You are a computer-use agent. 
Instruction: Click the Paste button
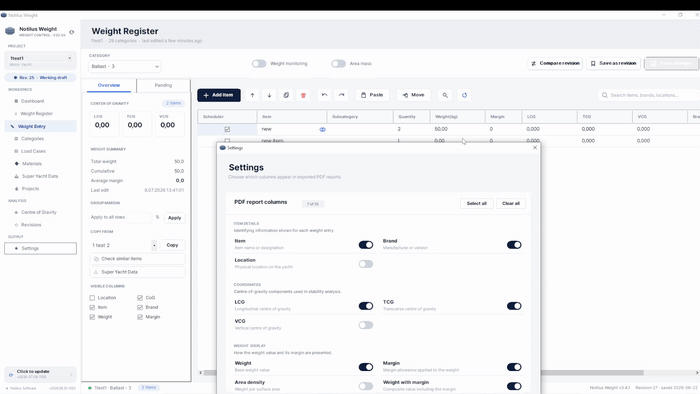click(x=372, y=95)
